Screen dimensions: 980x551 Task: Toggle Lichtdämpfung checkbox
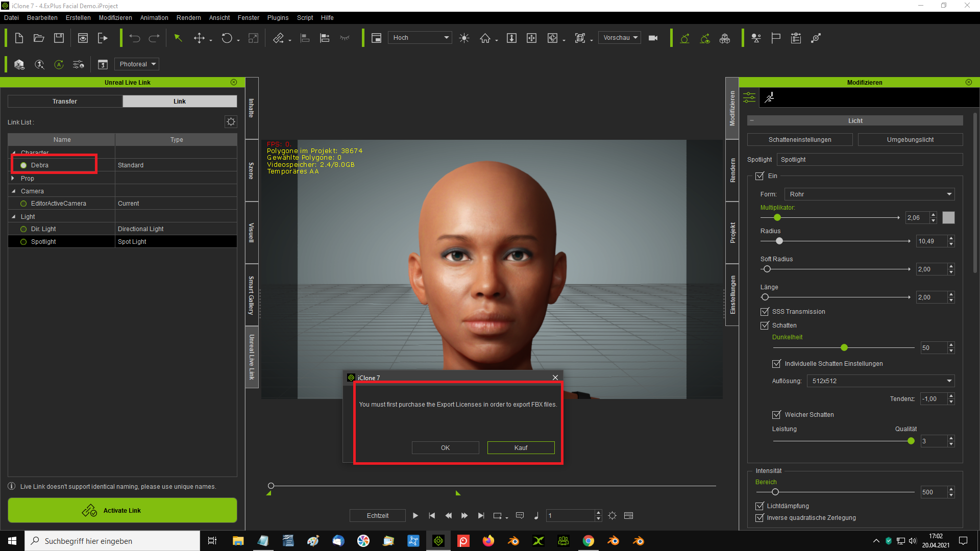(x=759, y=506)
